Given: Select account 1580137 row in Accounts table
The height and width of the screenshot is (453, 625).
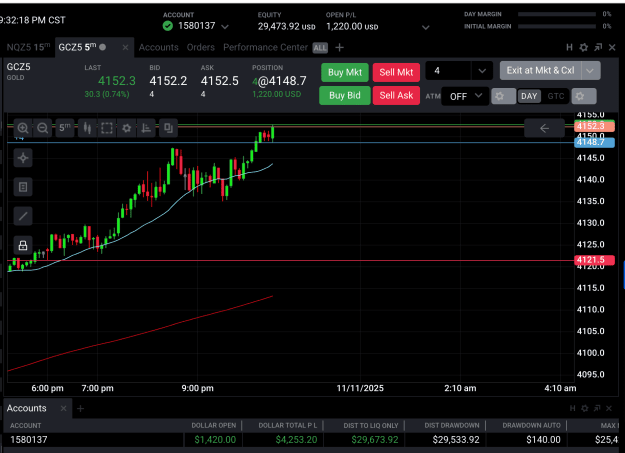Looking at the screenshot, I should (x=311, y=440).
